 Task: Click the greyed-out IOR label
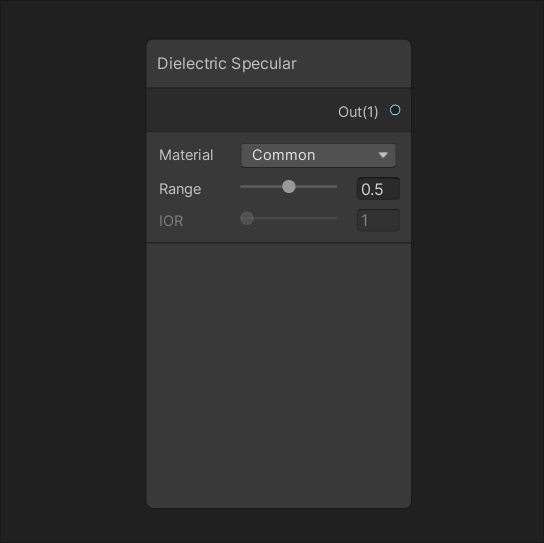click(x=171, y=221)
